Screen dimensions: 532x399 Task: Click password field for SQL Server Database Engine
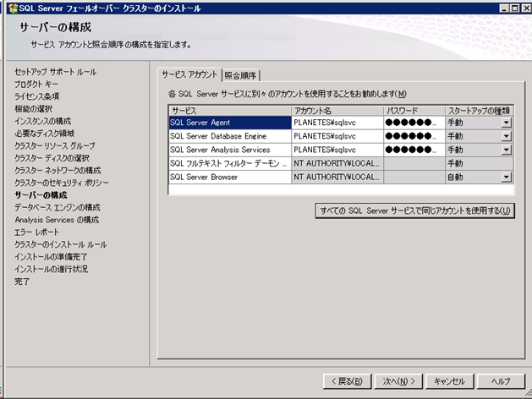tap(414, 136)
